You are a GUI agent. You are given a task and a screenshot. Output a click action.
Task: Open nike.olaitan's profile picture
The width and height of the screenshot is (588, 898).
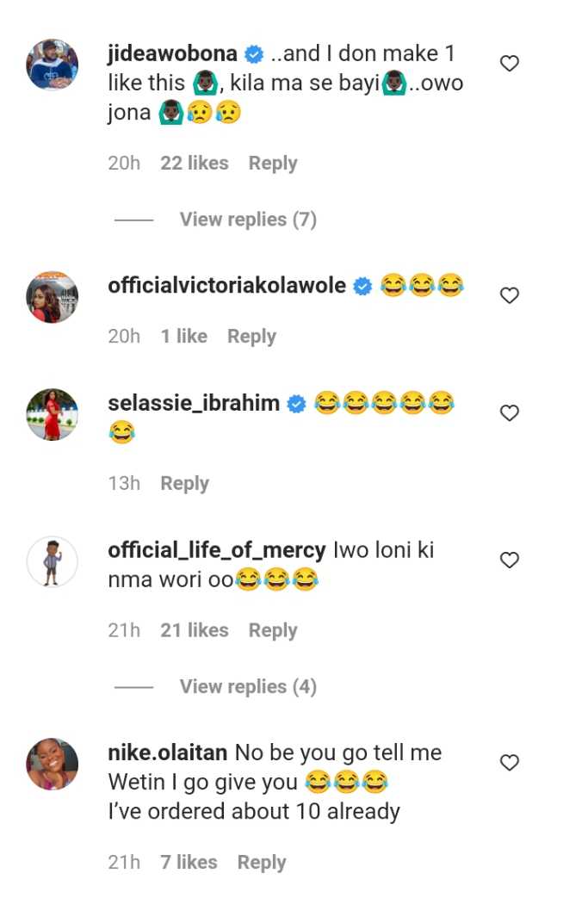click(x=53, y=764)
